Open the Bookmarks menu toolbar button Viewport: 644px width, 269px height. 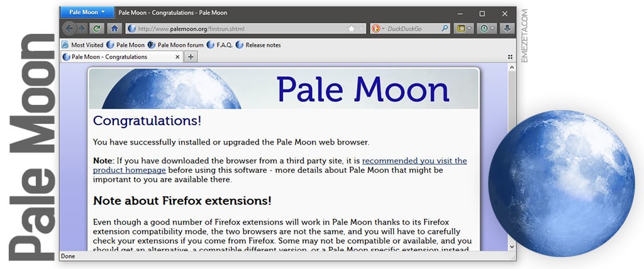464,28
